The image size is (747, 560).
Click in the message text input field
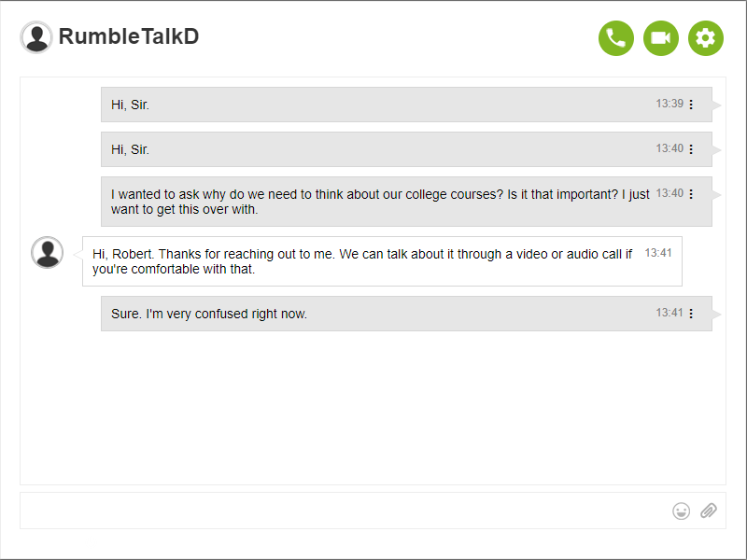pos(341,511)
